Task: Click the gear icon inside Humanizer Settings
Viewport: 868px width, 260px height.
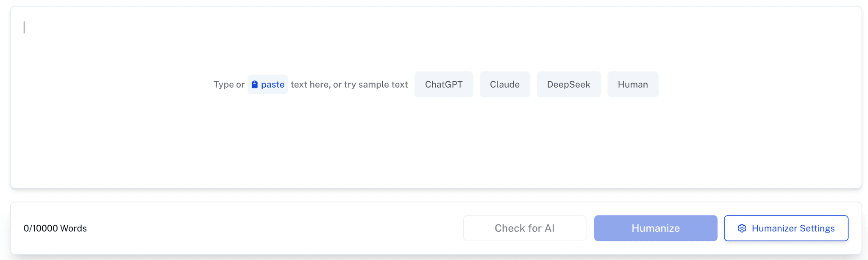Action: tap(742, 228)
